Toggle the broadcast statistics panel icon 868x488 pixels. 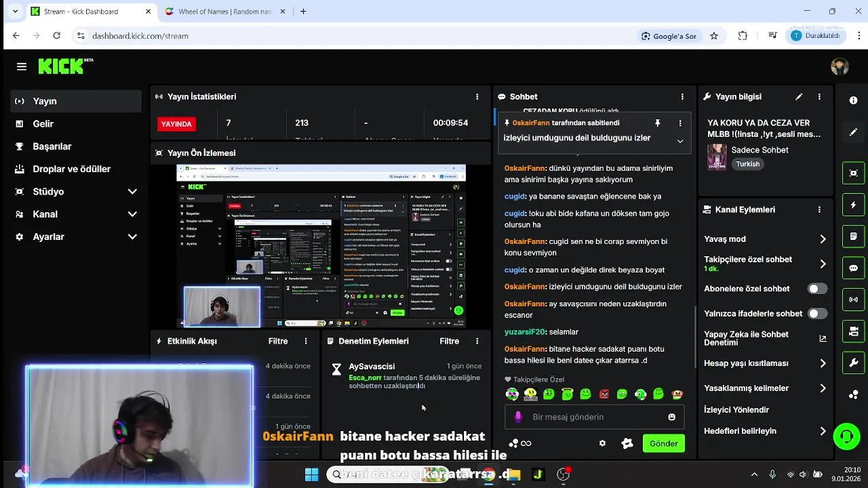[853, 300]
